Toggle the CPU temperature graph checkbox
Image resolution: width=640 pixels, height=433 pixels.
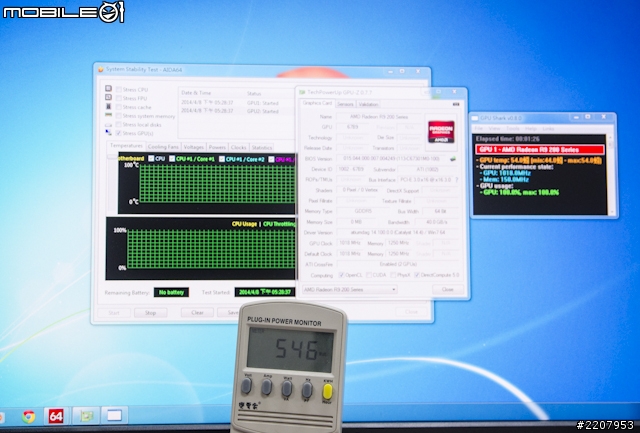tap(151, 158)
